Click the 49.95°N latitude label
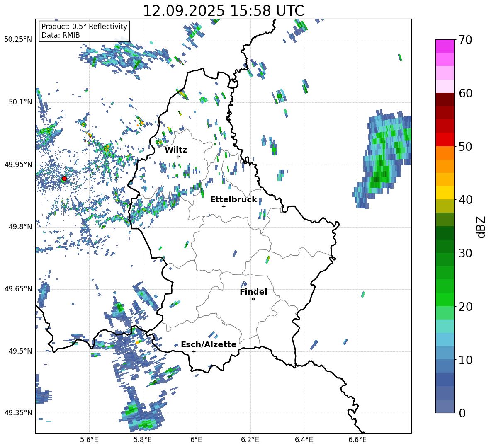 pos(18,164)
